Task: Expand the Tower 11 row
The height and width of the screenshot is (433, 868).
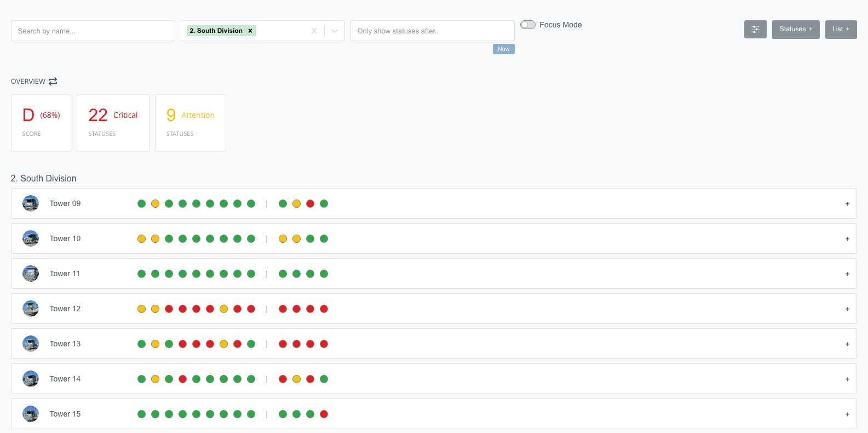Action: [x=847, y=274]
